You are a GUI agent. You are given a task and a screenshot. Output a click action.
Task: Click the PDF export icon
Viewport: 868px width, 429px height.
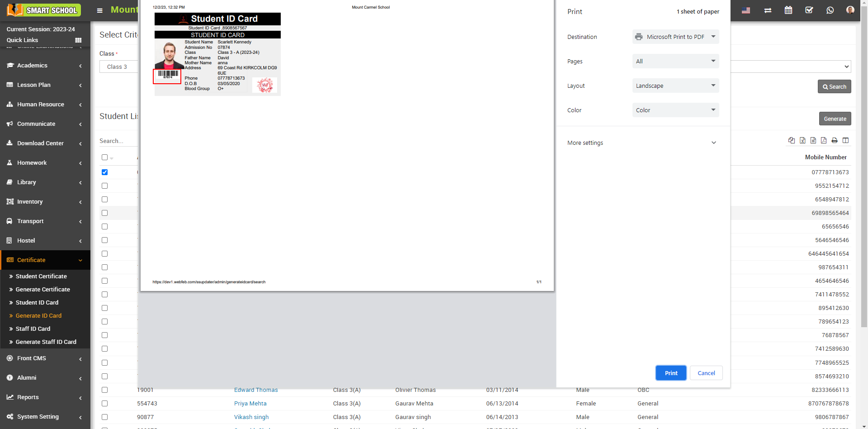(x=824, y=140)
